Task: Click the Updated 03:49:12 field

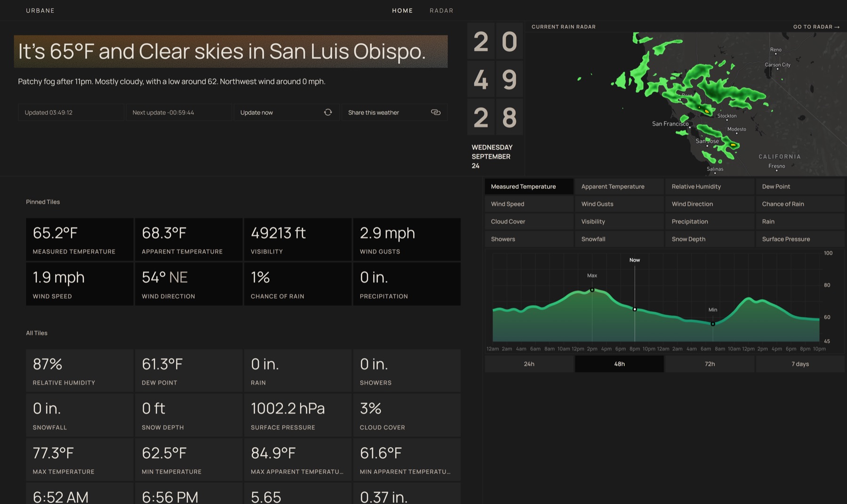Action: pyautogui.click(x=71, y=112)
